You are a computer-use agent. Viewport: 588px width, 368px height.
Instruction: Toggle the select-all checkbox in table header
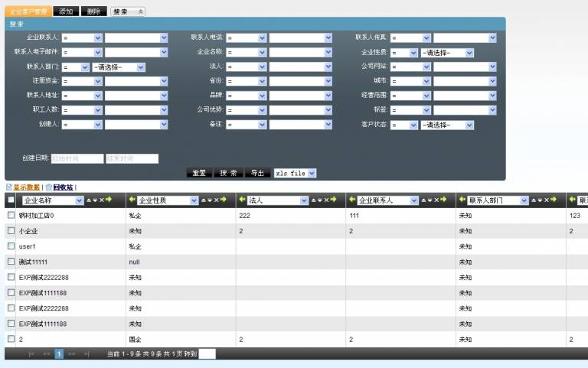(11, 200)
